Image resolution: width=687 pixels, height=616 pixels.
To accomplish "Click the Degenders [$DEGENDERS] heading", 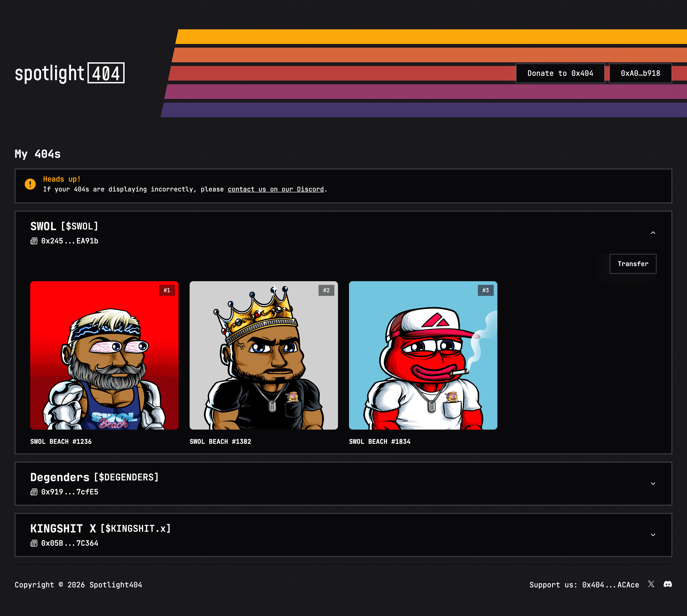I will coord(94,477).
